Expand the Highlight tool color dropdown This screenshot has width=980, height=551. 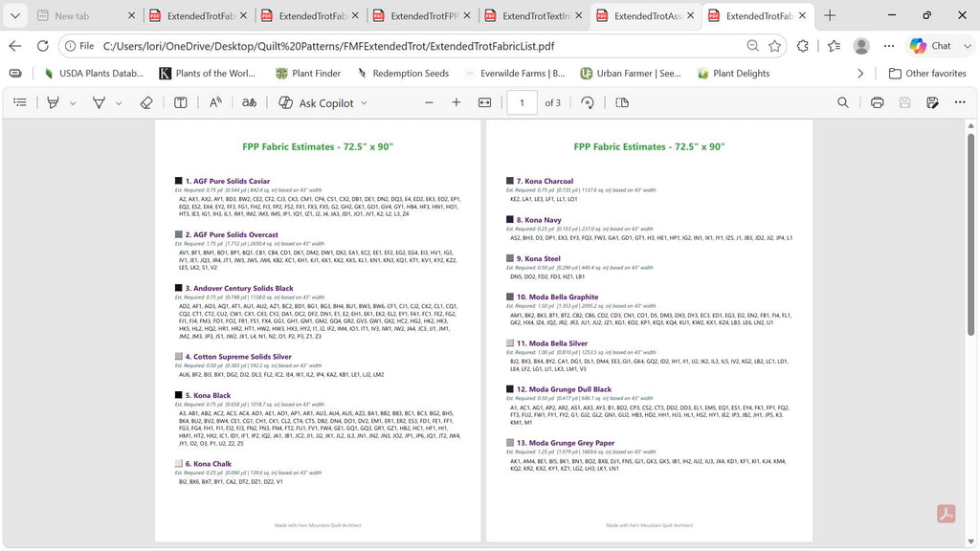pos(73,103)
